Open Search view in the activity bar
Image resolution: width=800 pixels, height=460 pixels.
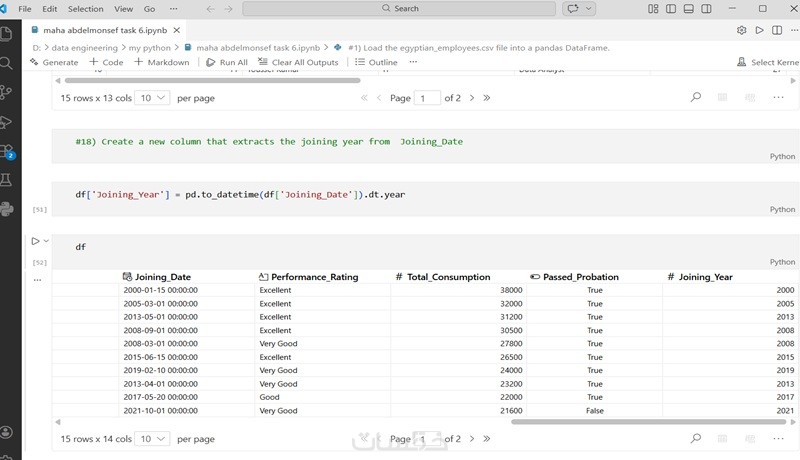pyautogui.click(x=6, y=63)
